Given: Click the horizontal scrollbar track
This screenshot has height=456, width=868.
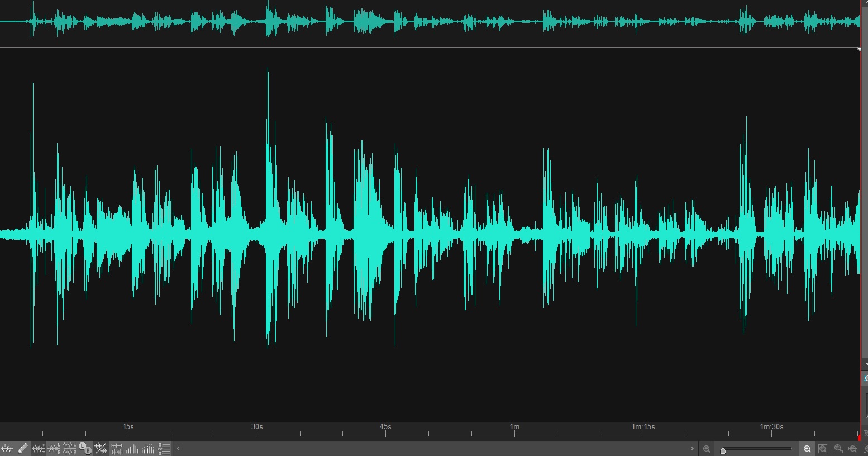Looking at the screenshot, I should (x=435, y=448).
